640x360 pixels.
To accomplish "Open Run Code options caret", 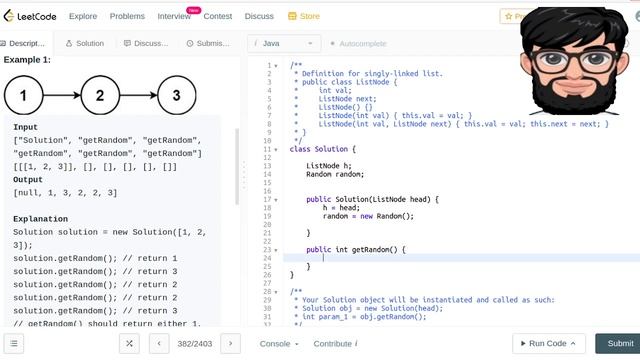I will tap(573, 344).
